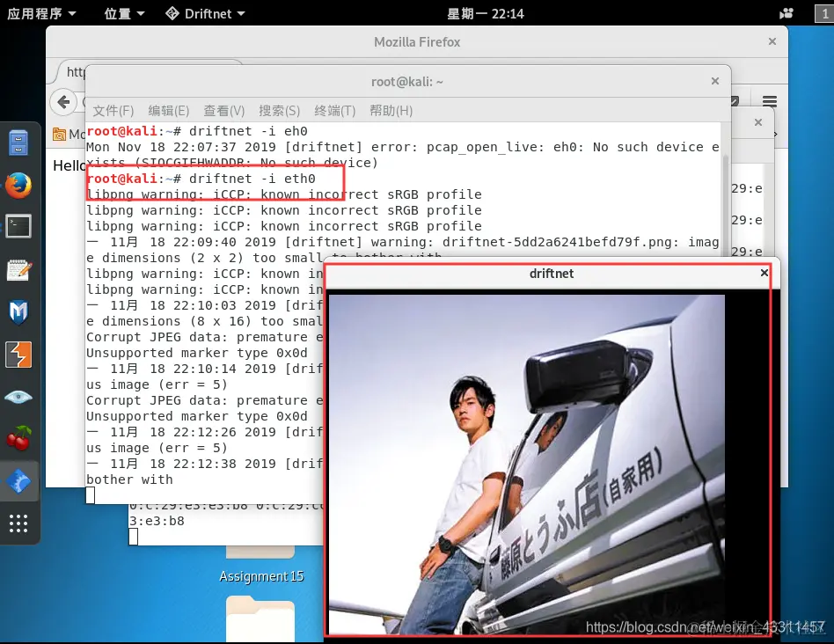Image resolution: width=834 pixels, height=644 pixels.
Task: Open the notepad text editor dock icon
Action: pos(18,269)
